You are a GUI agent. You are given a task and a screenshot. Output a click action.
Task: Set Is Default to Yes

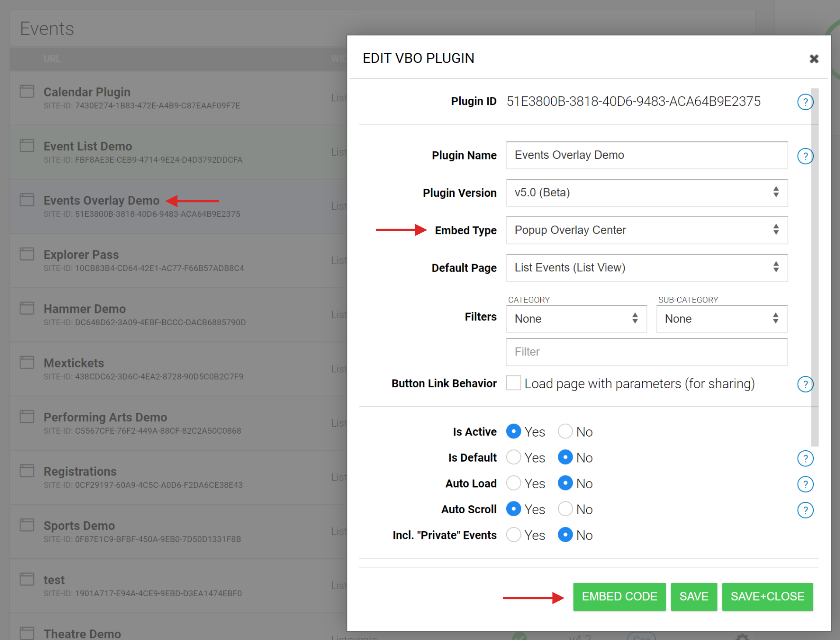point(514,457)
